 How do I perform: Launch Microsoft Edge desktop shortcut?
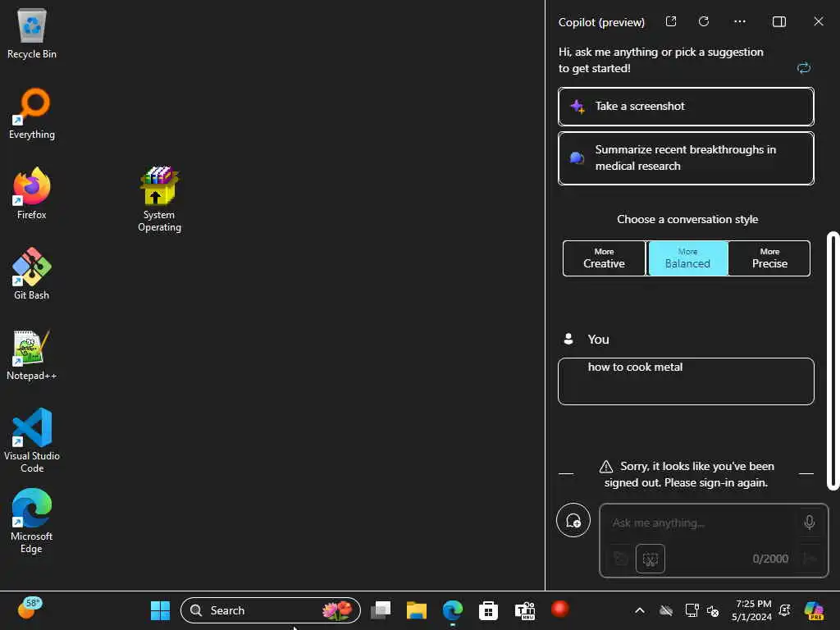[32, 521]
